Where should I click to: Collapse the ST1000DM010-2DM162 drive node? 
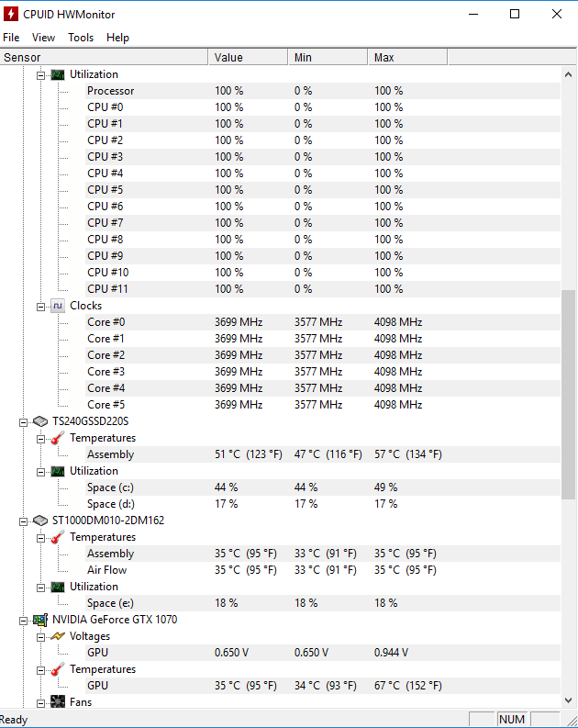[x=24, y=521]
